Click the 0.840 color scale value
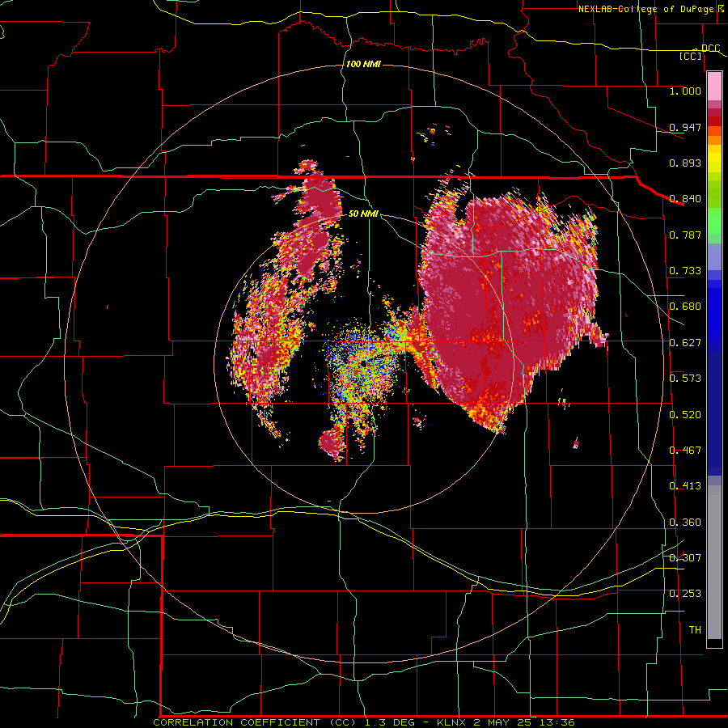Image resolution: width=728 pixels, height=728 pixels. [685, 199]
